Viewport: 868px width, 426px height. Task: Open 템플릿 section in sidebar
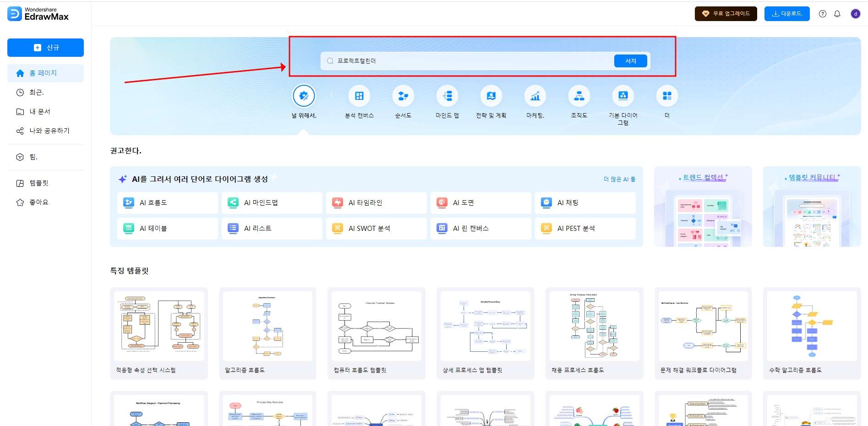[45, 183]
